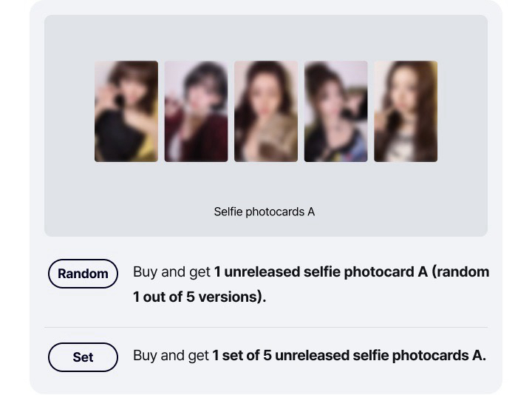
Task: Select the middle photocard thumbnail
Action: pyautogui.click(x=266, y=112)
